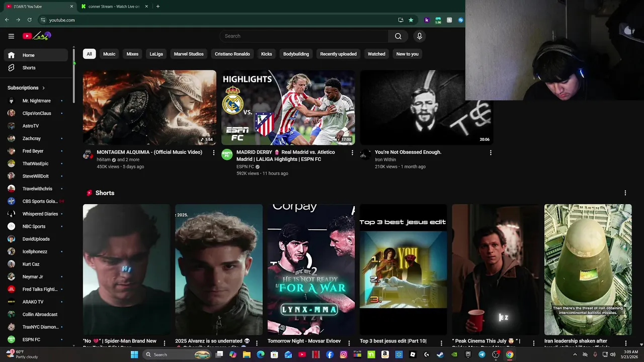This screenshot has height=362, width=644.
Task: Open the YouTube hamburger guide menu
Action: (x=11, y=36)
